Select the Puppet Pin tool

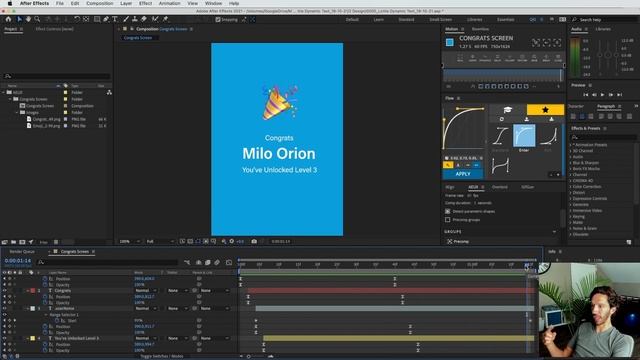click(x=165, y=19)
